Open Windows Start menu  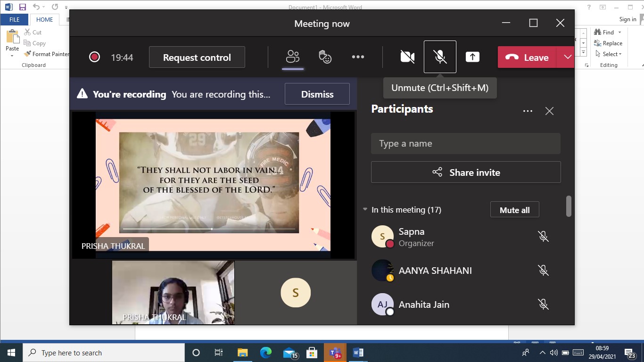click(x=11, y=353)
